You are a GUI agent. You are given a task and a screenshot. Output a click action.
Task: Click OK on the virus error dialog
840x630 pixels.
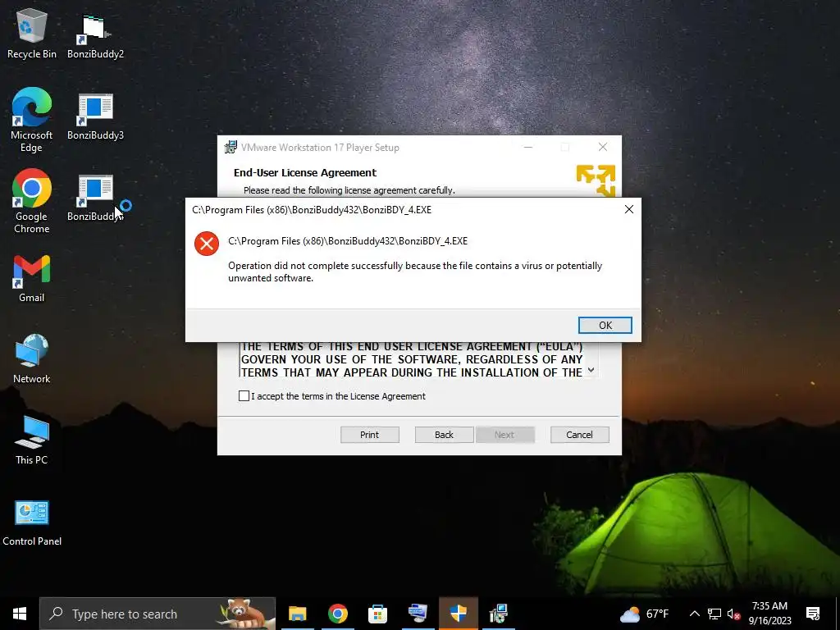pyautogui.click(x=605, y=325)
